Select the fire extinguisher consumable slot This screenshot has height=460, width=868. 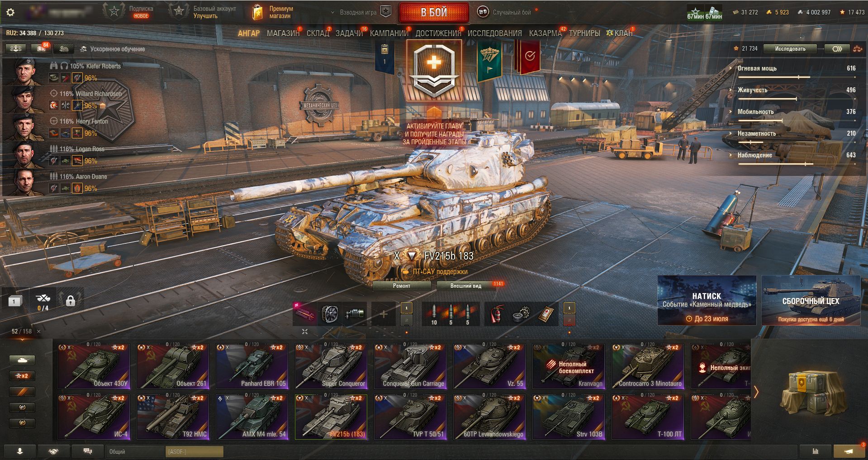click(x=496, y=314)
